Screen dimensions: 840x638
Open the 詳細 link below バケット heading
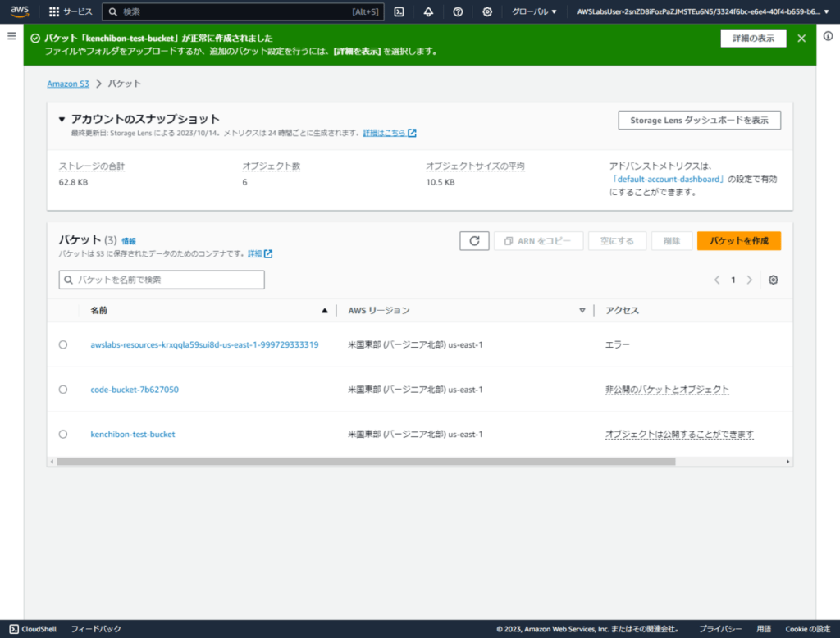point(260,253)
